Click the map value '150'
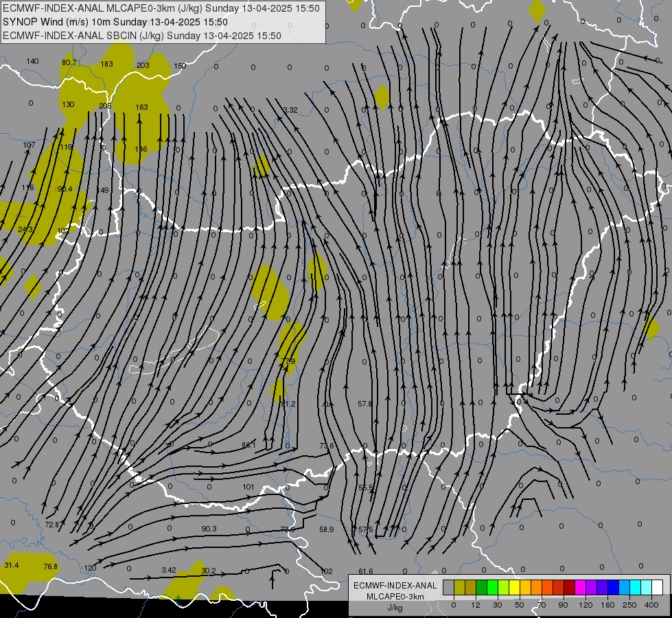 (180, 66)
